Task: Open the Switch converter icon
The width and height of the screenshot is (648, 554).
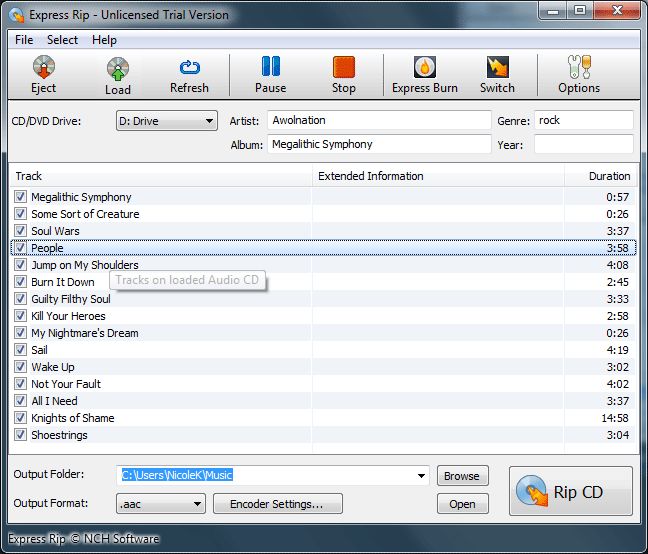Action: (497, 69)
